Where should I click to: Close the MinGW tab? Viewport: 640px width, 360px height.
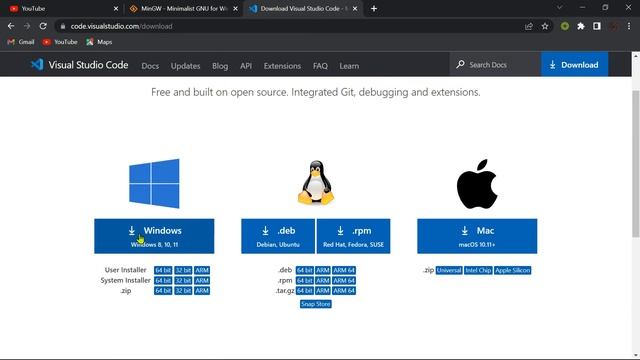[236, 9]
